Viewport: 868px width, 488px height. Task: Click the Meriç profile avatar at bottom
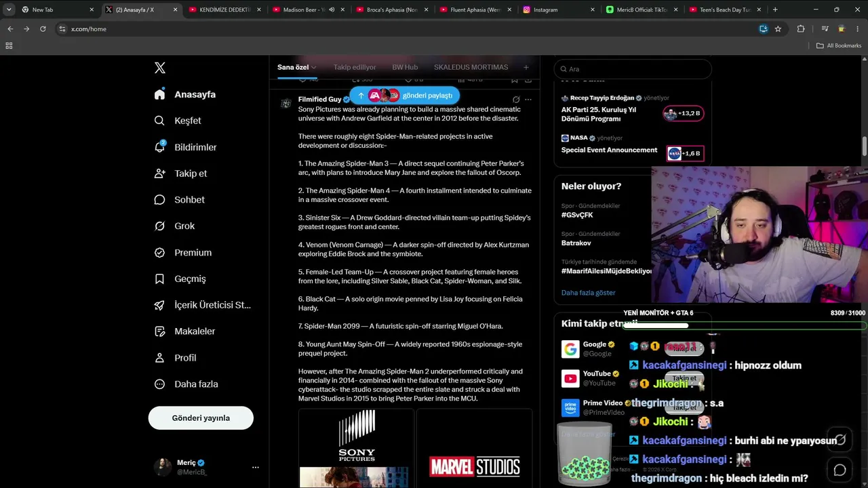[163, 467]
